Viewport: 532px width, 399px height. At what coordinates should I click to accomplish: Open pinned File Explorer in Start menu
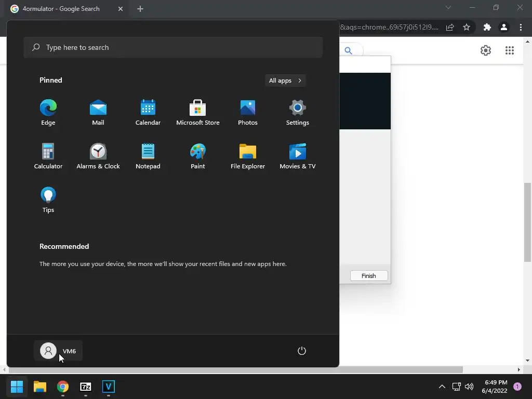248,156
